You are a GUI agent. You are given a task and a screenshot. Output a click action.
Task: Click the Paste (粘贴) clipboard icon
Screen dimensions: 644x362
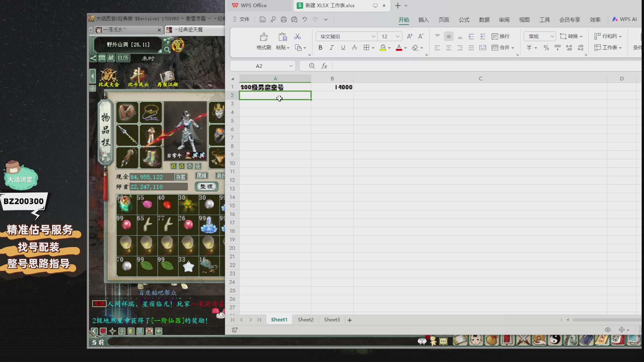point(282,37)
